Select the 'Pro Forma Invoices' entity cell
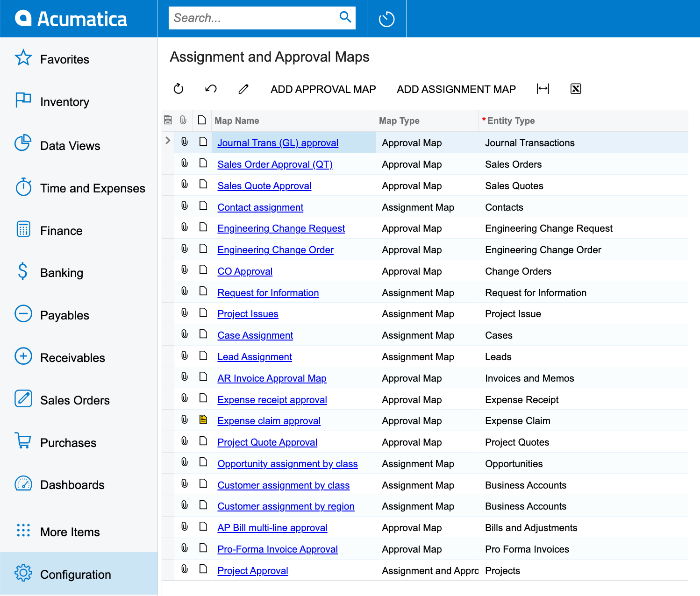This screenshot has height=596, width=700. tap(583, 549)
